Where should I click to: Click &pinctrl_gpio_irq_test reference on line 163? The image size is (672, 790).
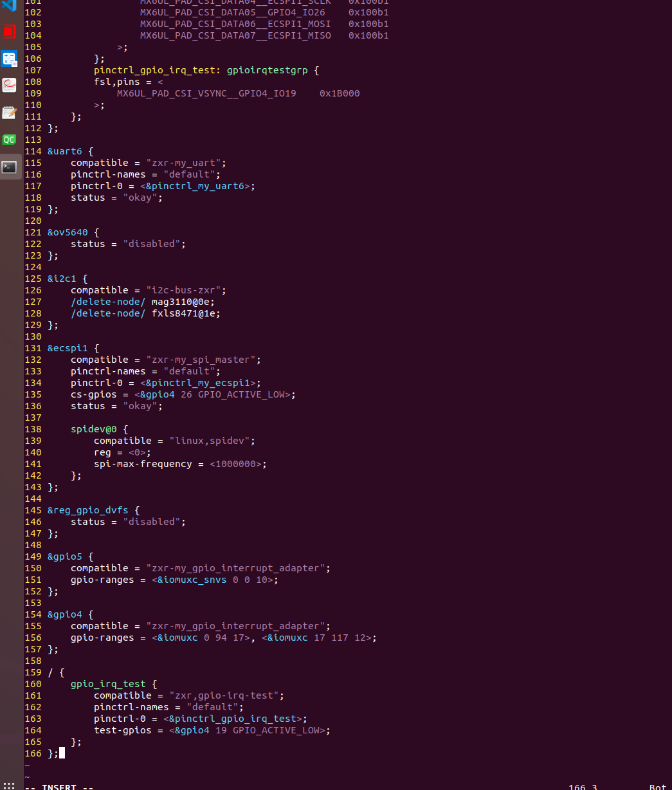233,719
